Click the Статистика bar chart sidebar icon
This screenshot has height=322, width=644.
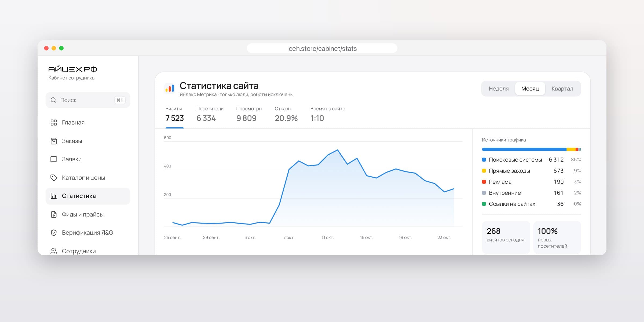point(54,196)
